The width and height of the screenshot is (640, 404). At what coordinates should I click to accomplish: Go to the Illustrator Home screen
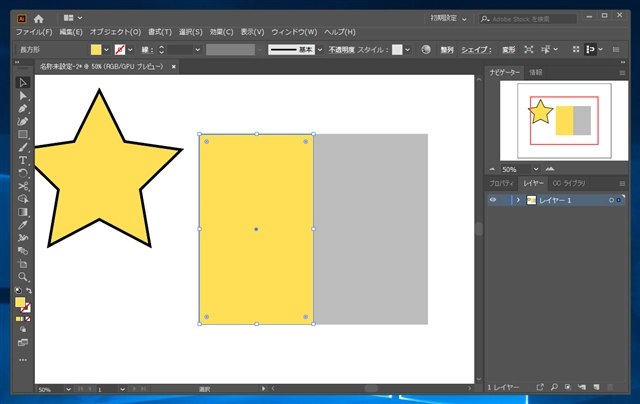click(38, 19)
